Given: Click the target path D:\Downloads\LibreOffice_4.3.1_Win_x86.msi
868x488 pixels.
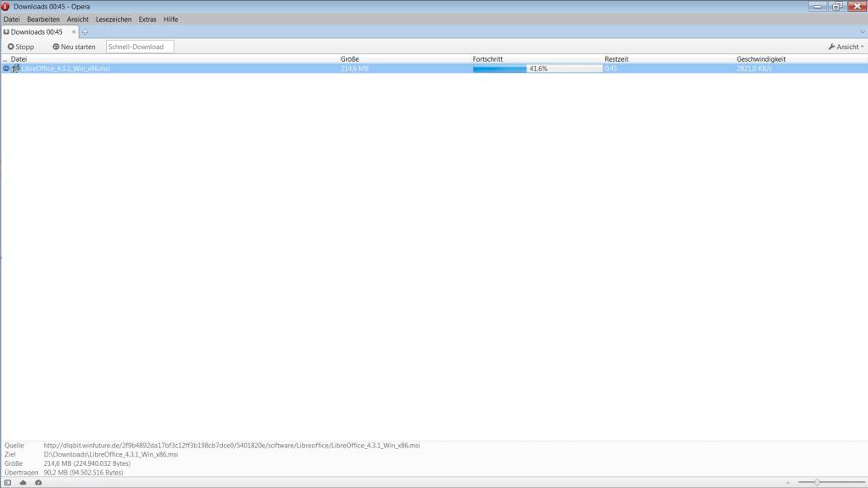Looking at the screenshot, I should point(111,454).
